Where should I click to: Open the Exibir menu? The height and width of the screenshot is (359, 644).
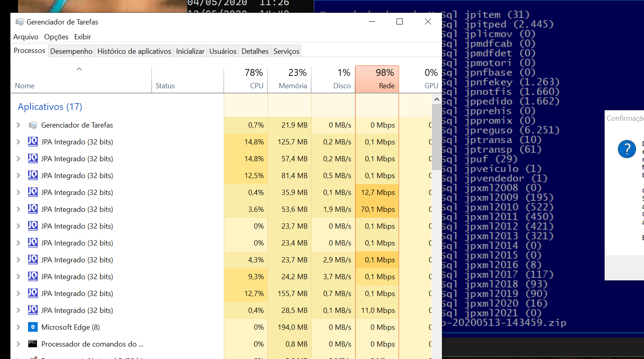click(x=83, y=37)
